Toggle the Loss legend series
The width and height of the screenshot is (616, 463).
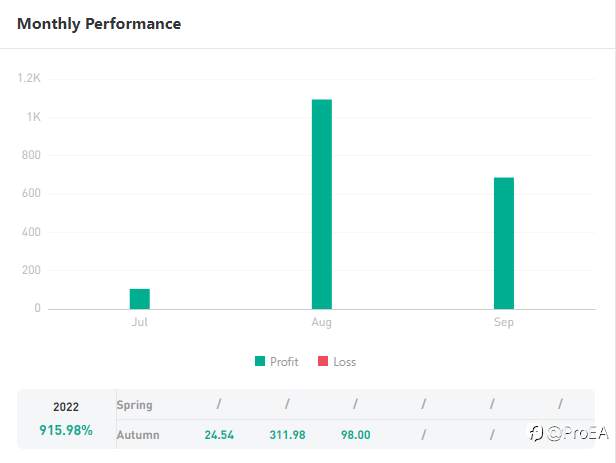tap(344, 361)
